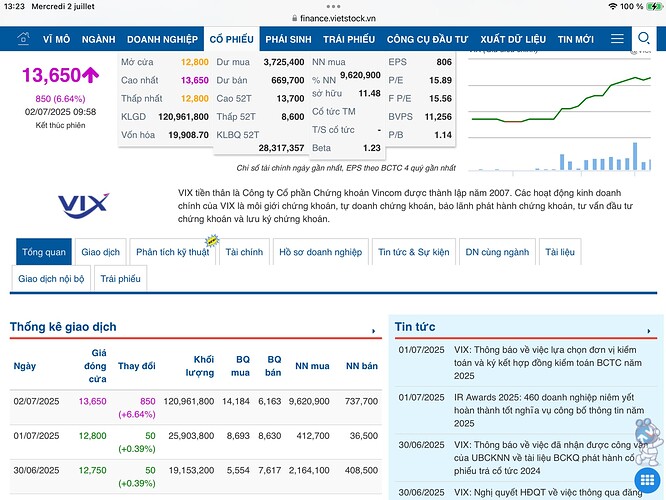Open the DOANH NGHIỆP menu

(x=162, y=40)
